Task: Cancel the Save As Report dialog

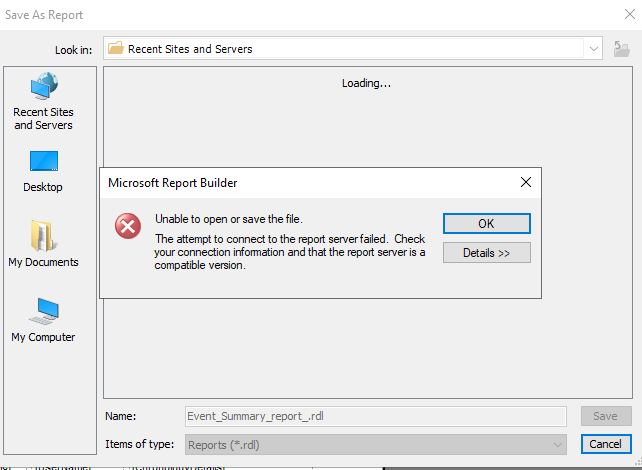Action: [606, 444]
